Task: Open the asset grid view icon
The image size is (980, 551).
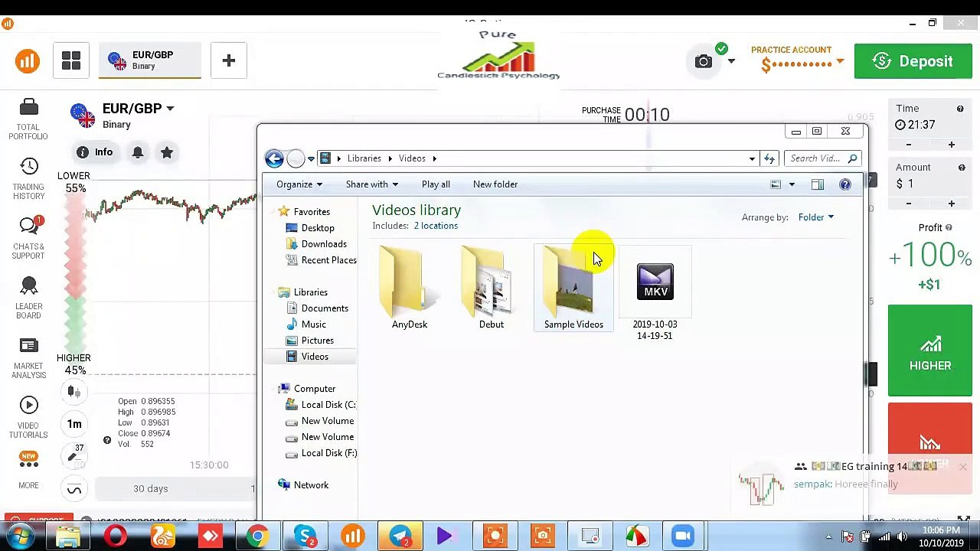Action: 71,60
